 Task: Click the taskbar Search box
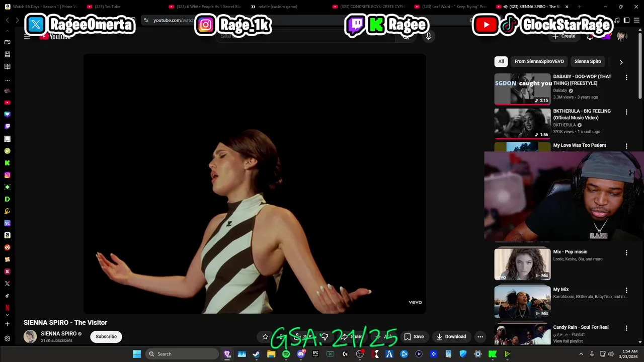point(182,354)
